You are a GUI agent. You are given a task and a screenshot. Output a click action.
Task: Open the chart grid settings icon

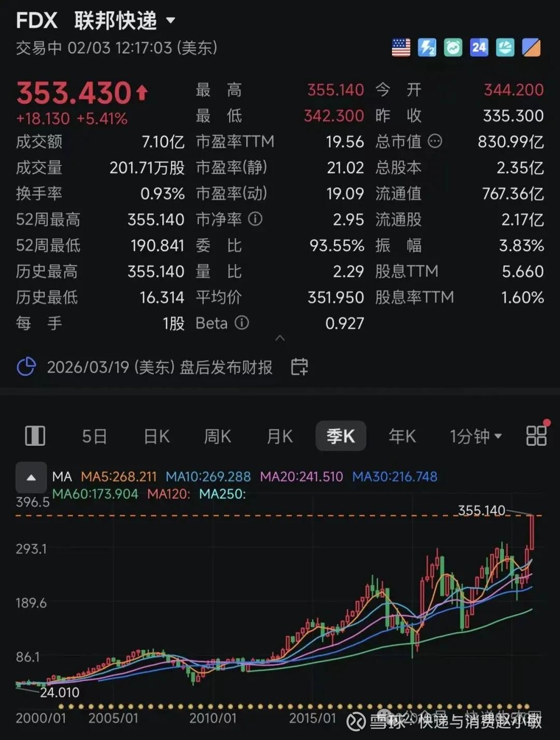coord(537,436)
